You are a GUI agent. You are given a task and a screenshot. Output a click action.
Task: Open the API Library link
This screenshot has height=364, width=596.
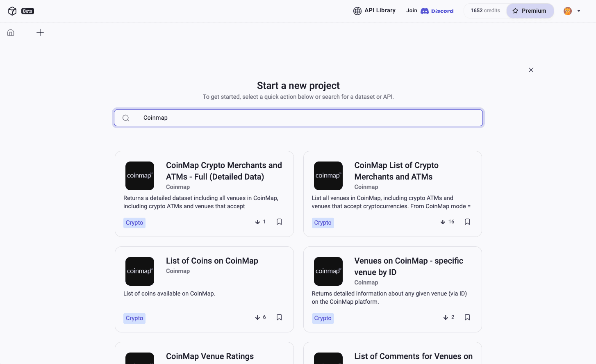(x=380, y=11)
